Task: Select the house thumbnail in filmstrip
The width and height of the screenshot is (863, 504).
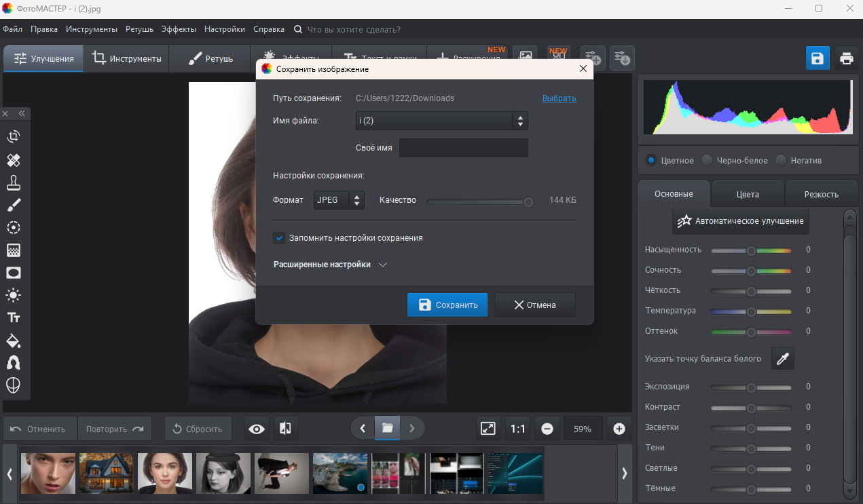Action: point(107,473)
